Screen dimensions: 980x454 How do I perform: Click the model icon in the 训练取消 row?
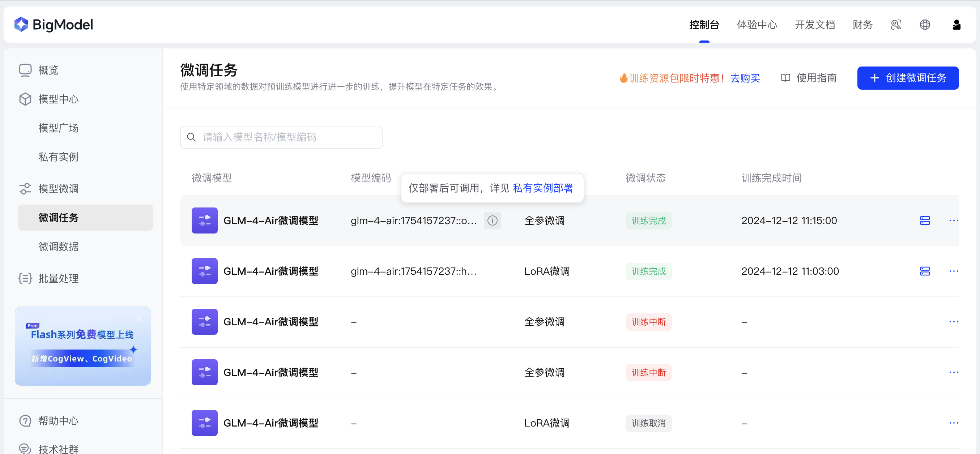(x=204, y=423)
